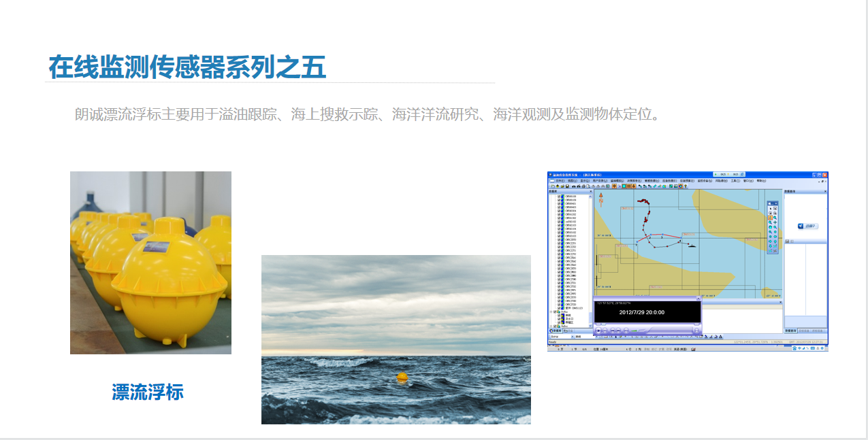Screen dimensions: 868x440
Task: Click the save disk icon in main toolbar
Action: pos(567,186)
